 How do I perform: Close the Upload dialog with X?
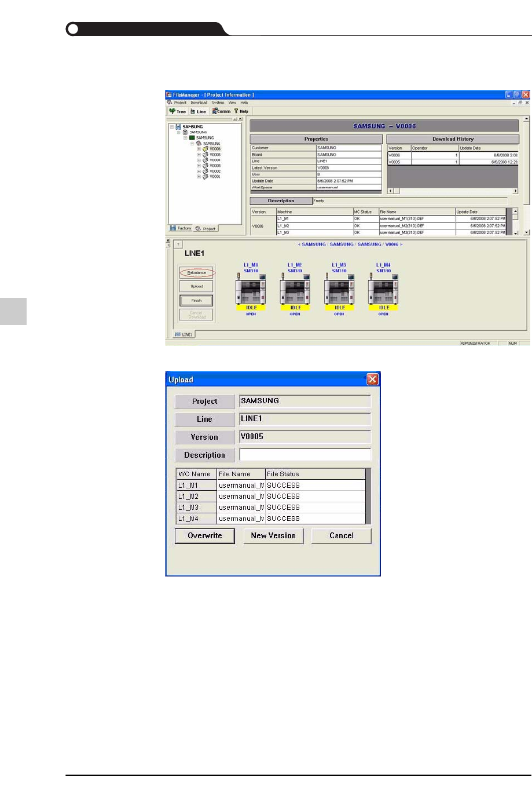(372, 379)
